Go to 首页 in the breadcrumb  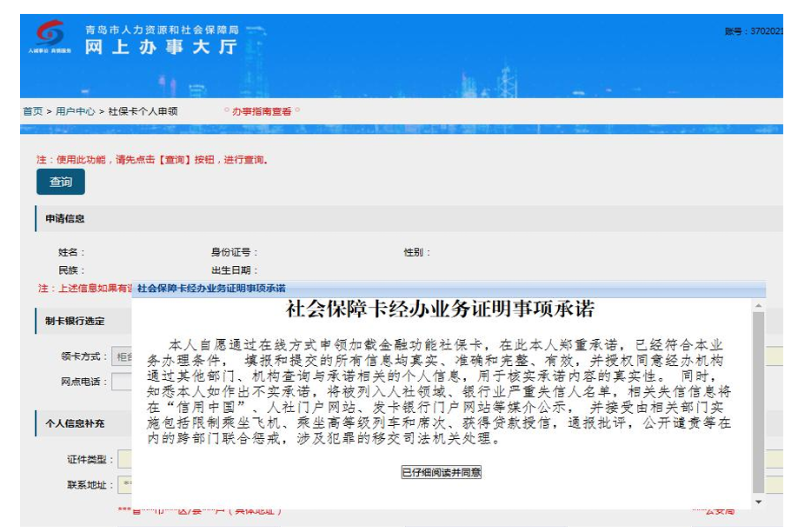32,111
